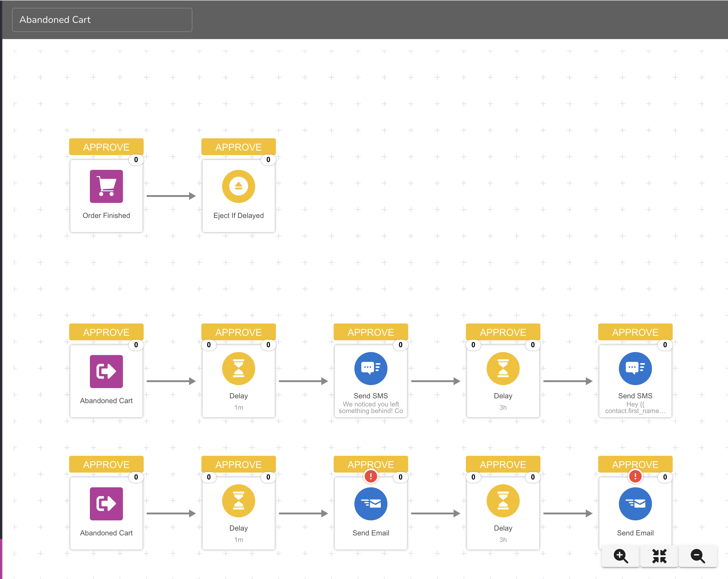Click the counter badge on Order Finished node
Screen dimensions: 728x579
point(136,159)
